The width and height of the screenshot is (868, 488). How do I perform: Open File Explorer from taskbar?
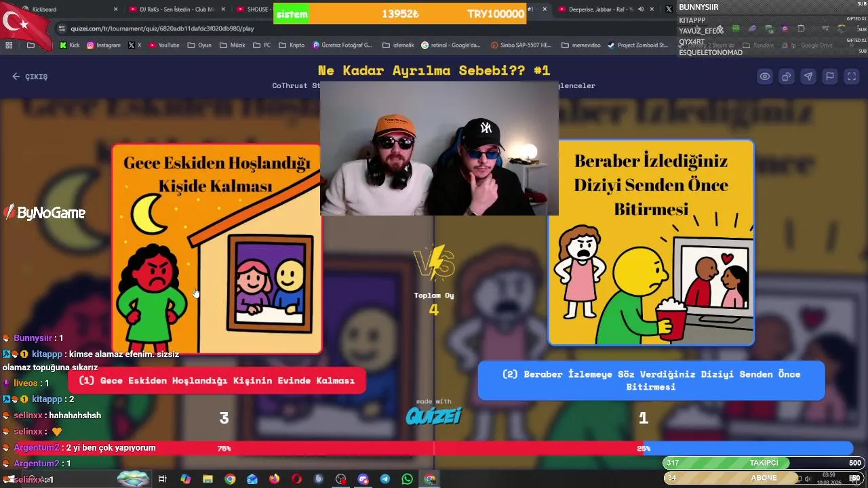208,479
